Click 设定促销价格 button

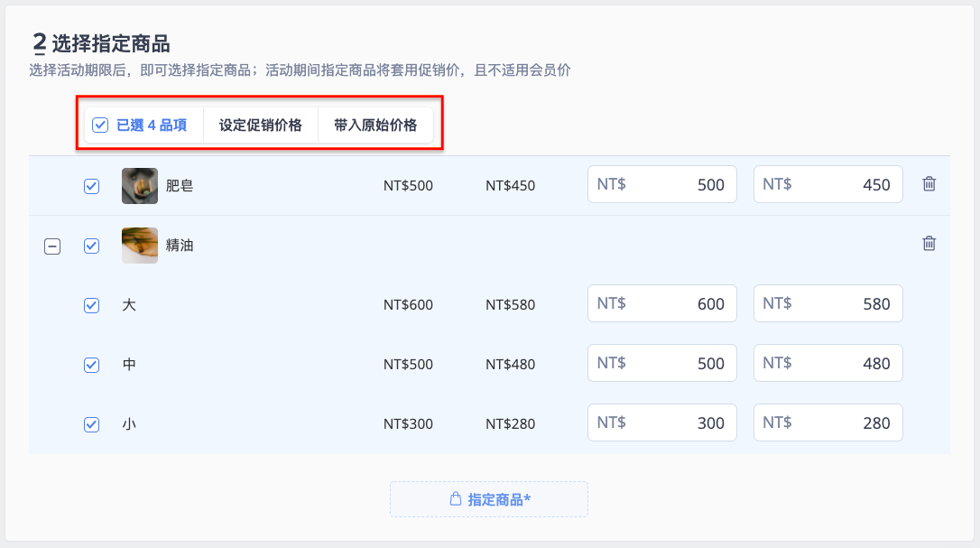pos(261,125)
